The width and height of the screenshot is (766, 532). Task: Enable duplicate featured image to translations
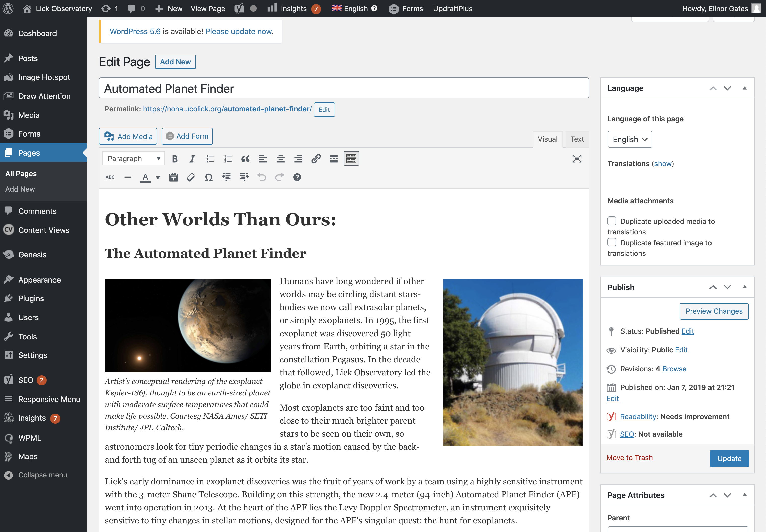612,242
